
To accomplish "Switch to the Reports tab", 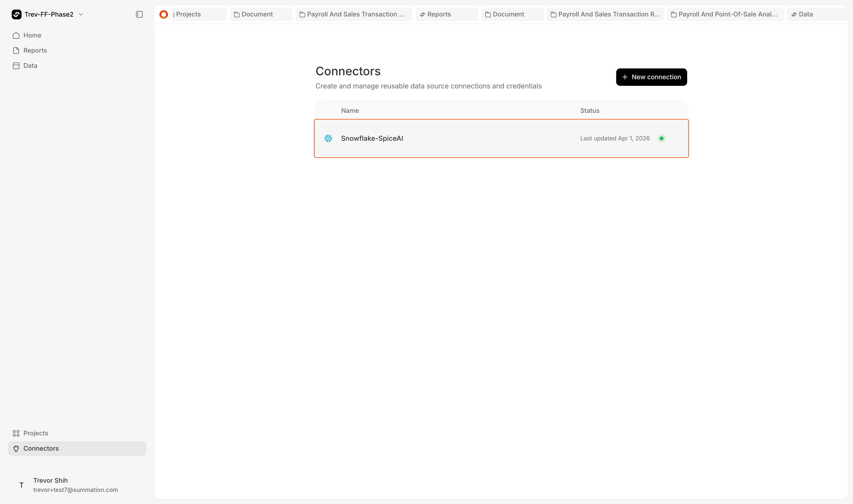I will [447, 14].
